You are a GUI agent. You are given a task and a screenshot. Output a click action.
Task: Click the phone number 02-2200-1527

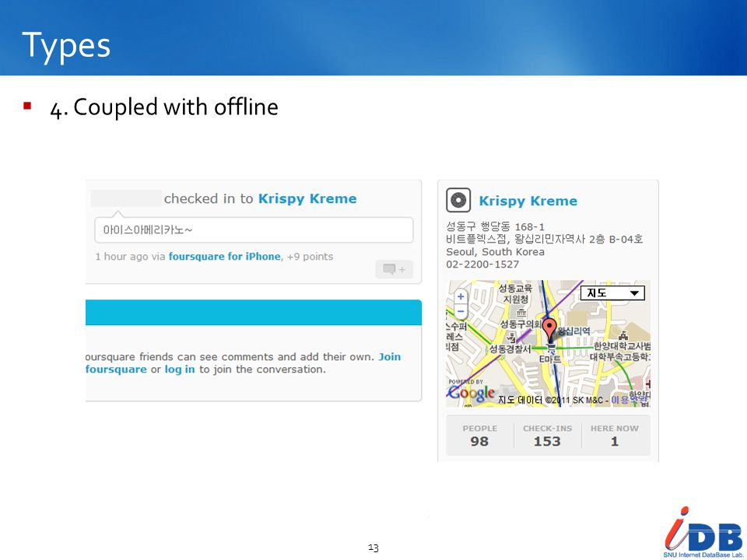click(482, 264)
